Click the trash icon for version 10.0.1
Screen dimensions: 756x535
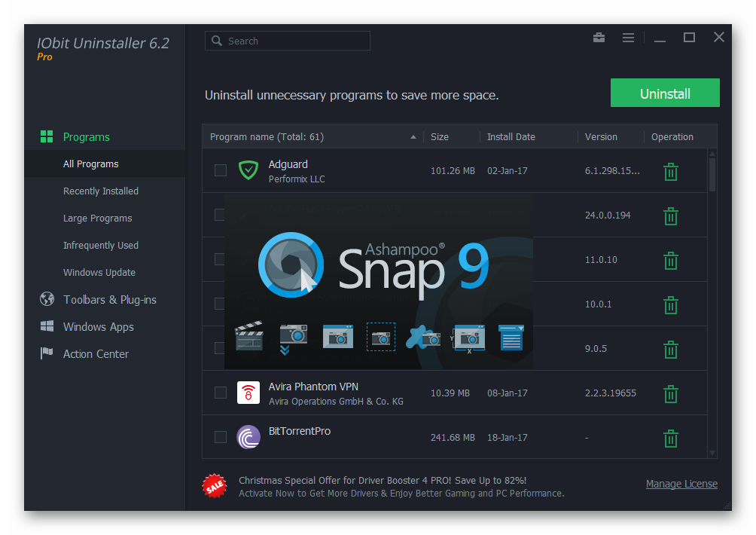point(671,305)
